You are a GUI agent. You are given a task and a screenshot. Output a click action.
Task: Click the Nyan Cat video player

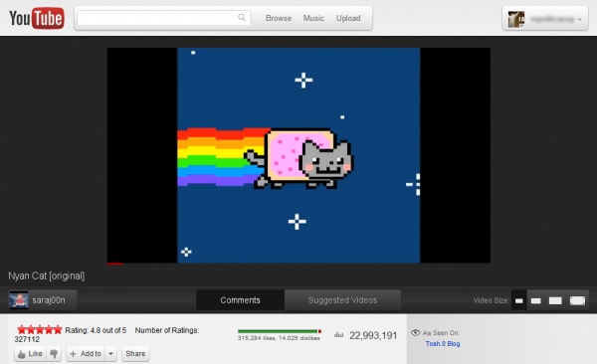click(298, 155)
